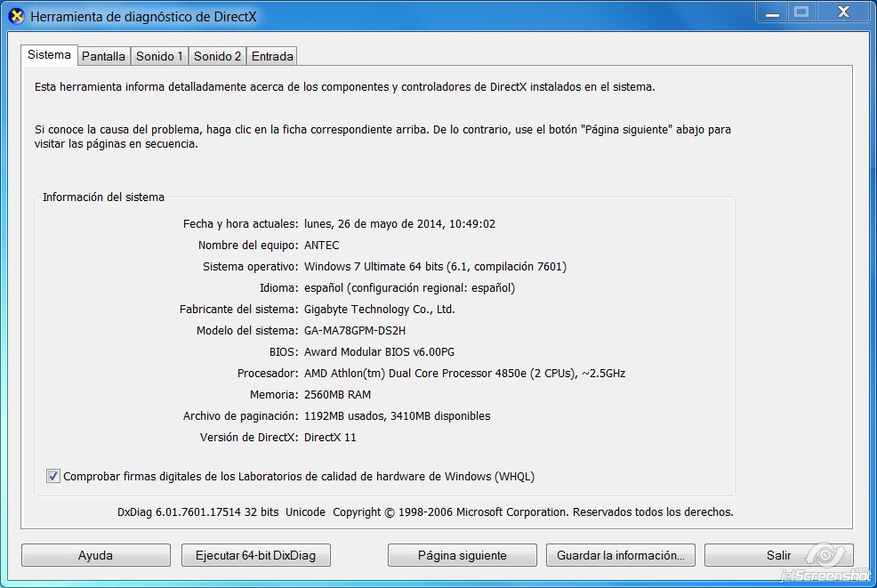Click Guardar la información button
Viewport: 877px width, 588px height.
coord(620,555)
